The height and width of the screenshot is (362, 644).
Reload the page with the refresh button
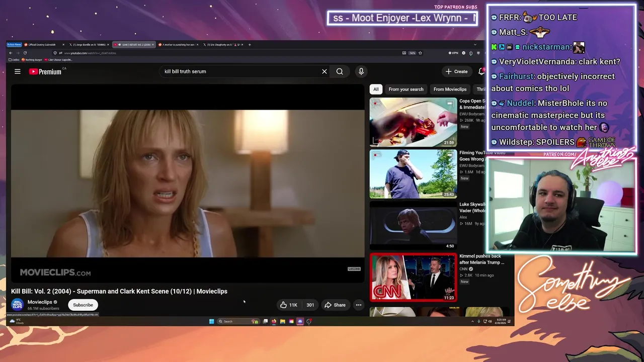(x=25, y=53)
